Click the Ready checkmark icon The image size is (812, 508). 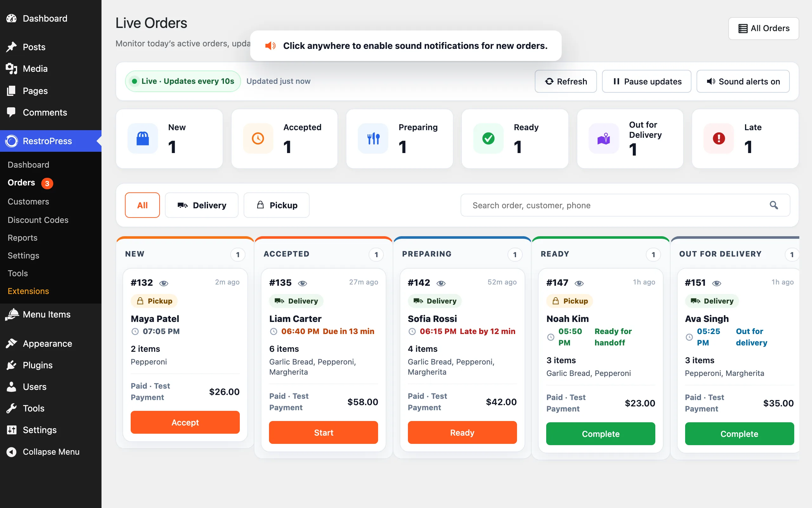coord(488,138)
